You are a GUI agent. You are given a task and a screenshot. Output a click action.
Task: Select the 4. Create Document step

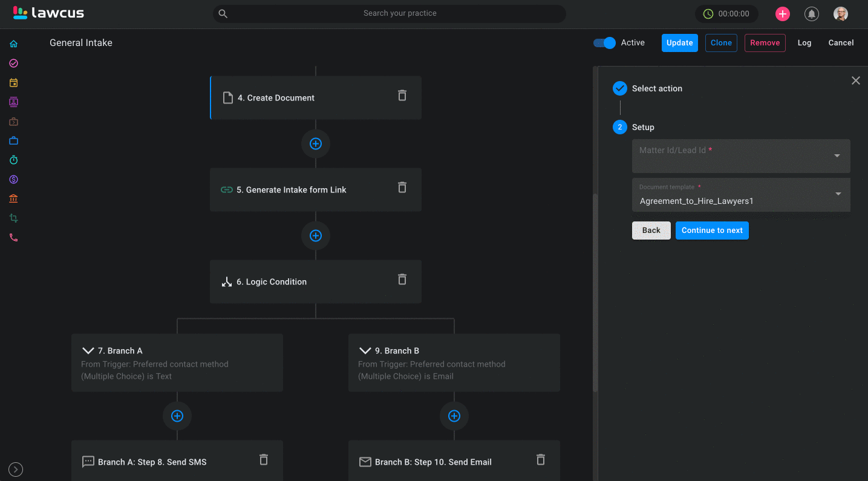click(x=316, y=97)
